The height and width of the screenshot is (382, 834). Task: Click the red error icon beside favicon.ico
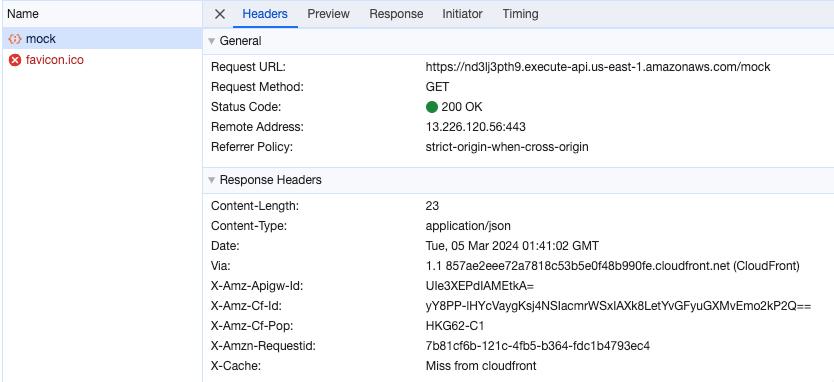(15, 60)
